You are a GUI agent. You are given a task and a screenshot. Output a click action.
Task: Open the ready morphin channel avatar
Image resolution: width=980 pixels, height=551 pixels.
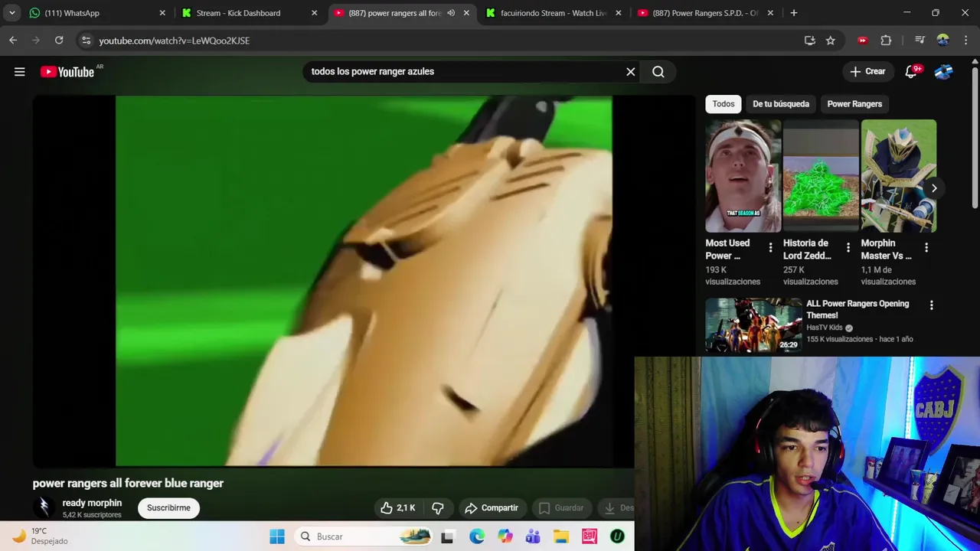[44, 507]
